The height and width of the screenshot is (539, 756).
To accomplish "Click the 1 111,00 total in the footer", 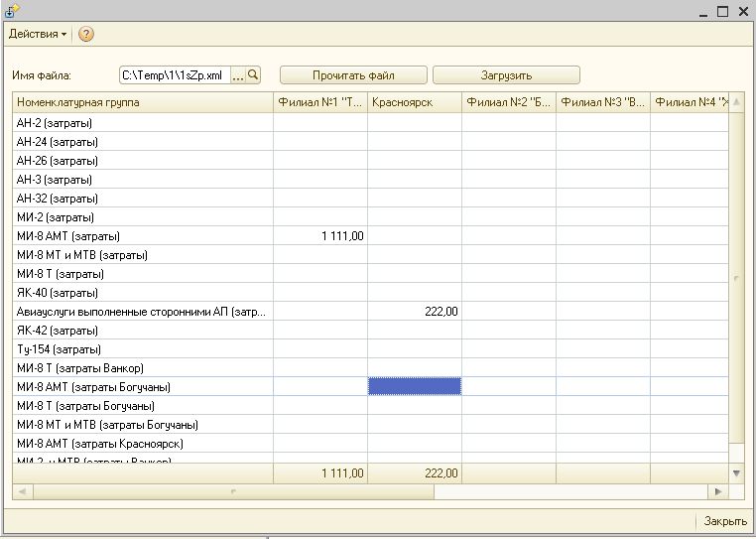I will (x=320, y=473).
